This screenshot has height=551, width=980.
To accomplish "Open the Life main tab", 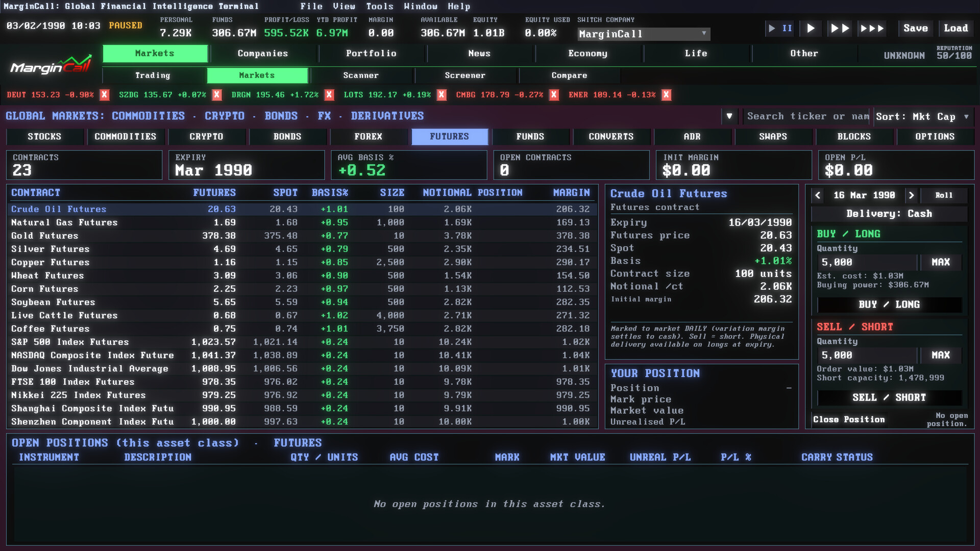I will coord(696,54).
